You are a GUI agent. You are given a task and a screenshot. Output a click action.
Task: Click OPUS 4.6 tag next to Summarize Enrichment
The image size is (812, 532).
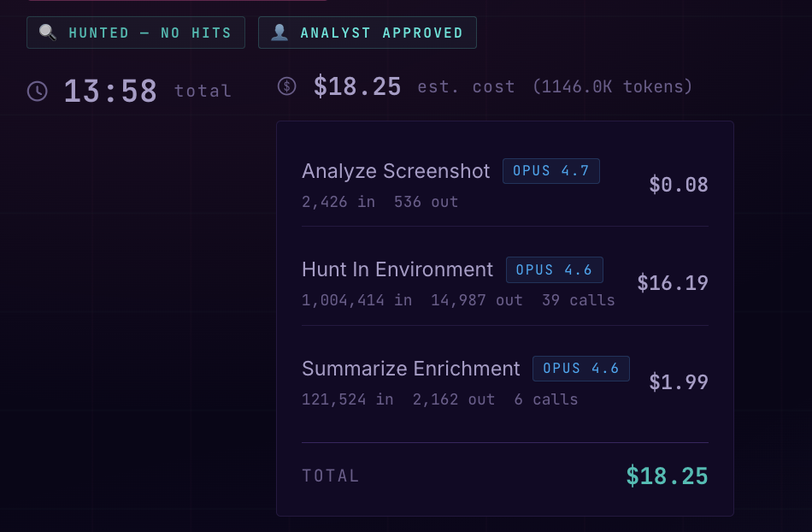pyautogui.click(x=581, y=369)
